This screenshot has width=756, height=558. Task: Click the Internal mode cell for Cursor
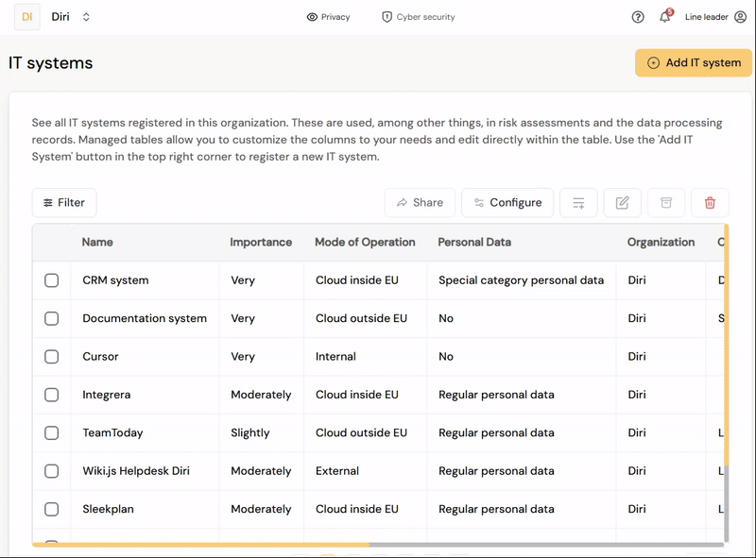pos(365,357)
